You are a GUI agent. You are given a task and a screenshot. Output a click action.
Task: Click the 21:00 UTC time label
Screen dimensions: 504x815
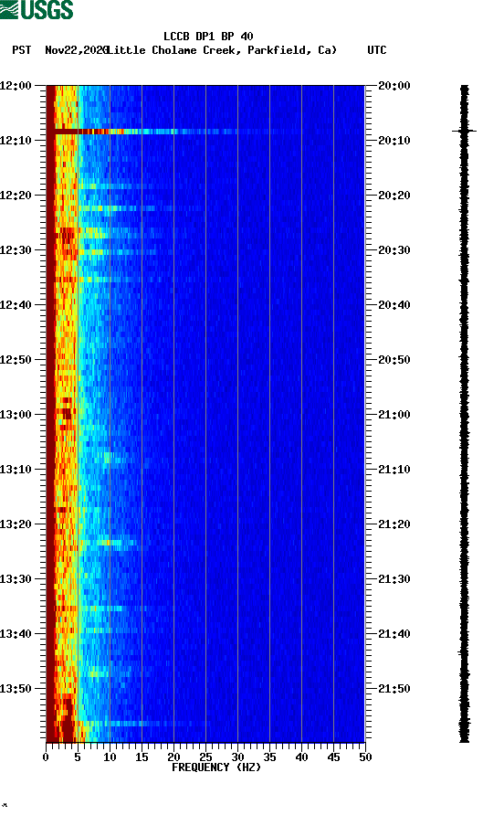tap(394, 414)
